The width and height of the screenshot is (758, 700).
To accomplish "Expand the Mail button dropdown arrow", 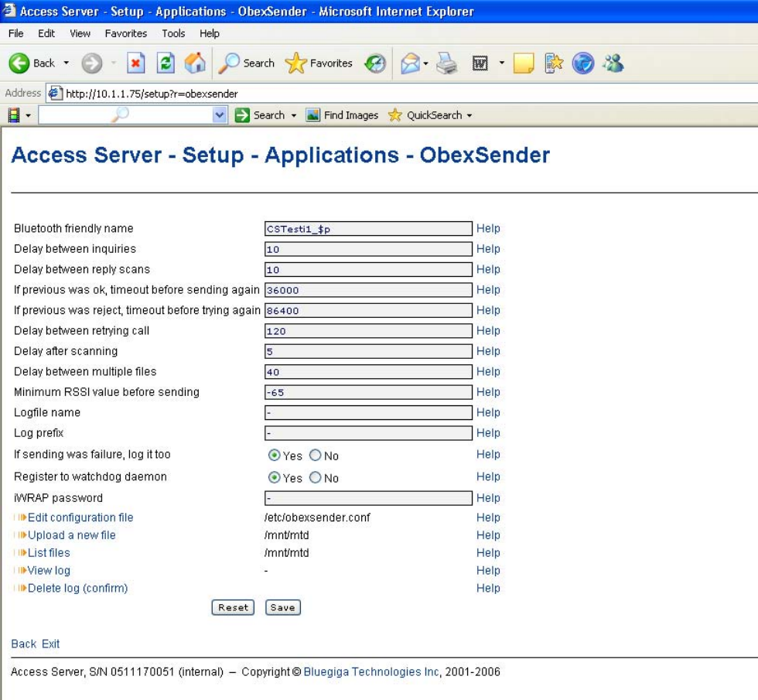I will click(426, 63).
